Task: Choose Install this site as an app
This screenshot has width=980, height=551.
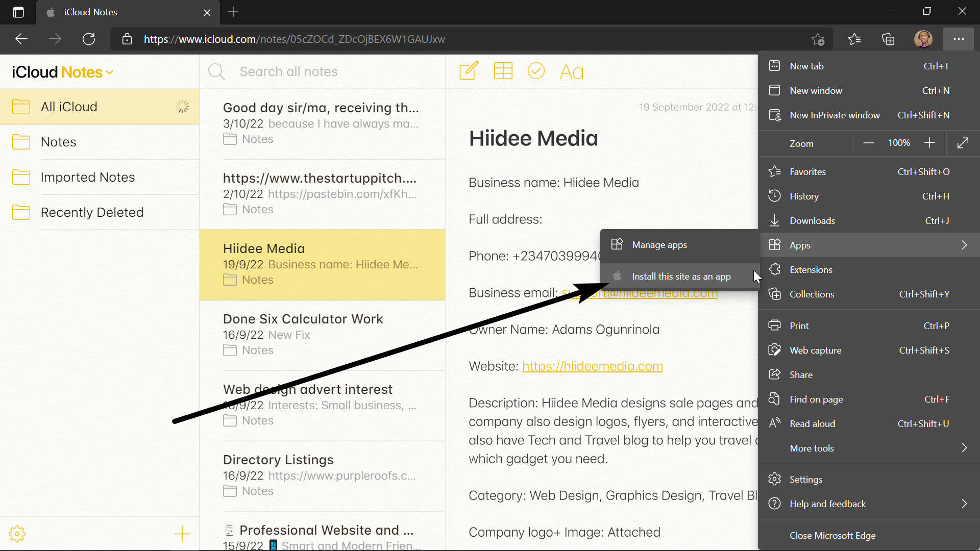Action: 679,276
